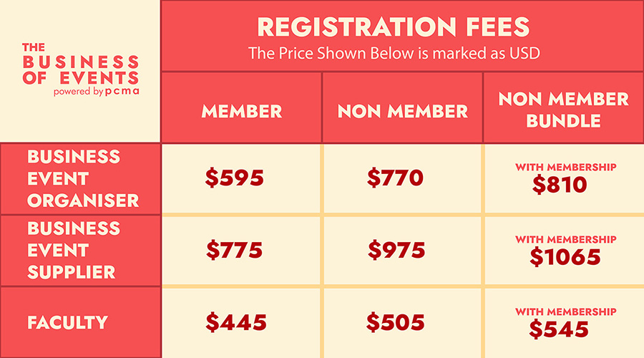The image size is (644, 358).
Task: Select the Member column header
Action: (241, 111)
